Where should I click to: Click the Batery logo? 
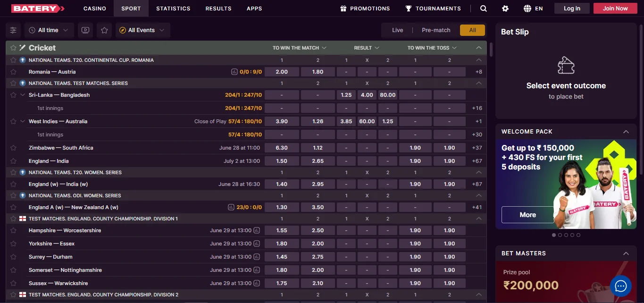point(38,8)
